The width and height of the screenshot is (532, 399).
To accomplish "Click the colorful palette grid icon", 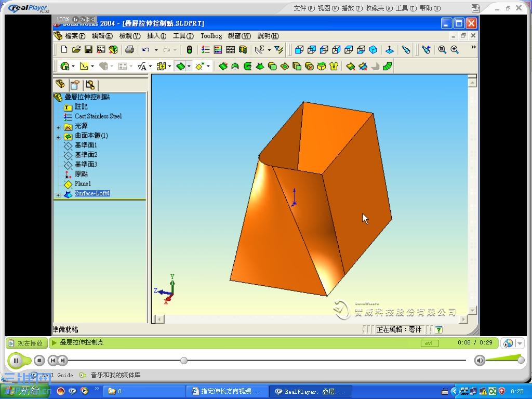I will coord(218,50).
